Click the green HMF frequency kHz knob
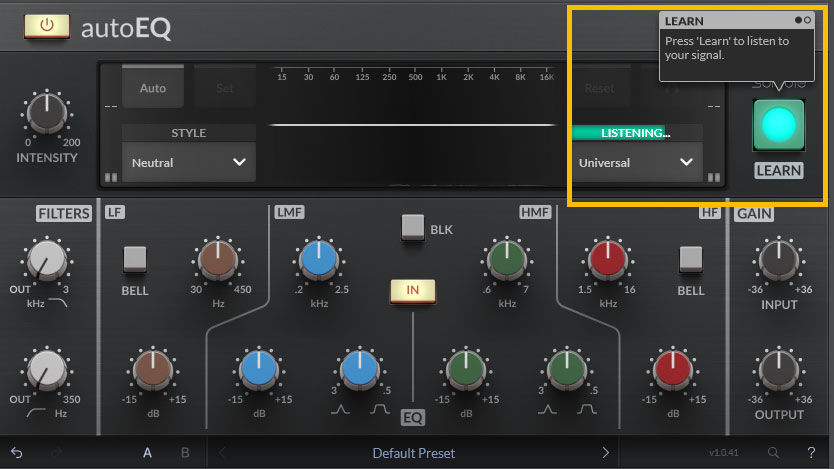 click(507, 259)
